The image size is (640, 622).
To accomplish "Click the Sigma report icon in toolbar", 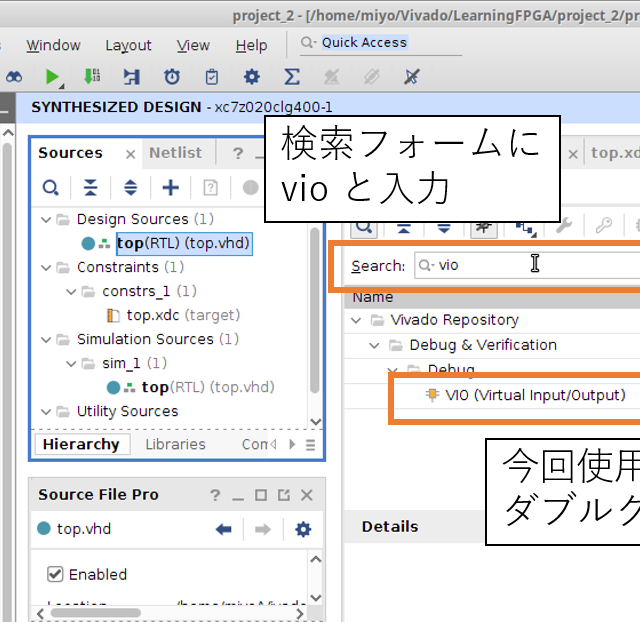I will [x=291, y=77].
